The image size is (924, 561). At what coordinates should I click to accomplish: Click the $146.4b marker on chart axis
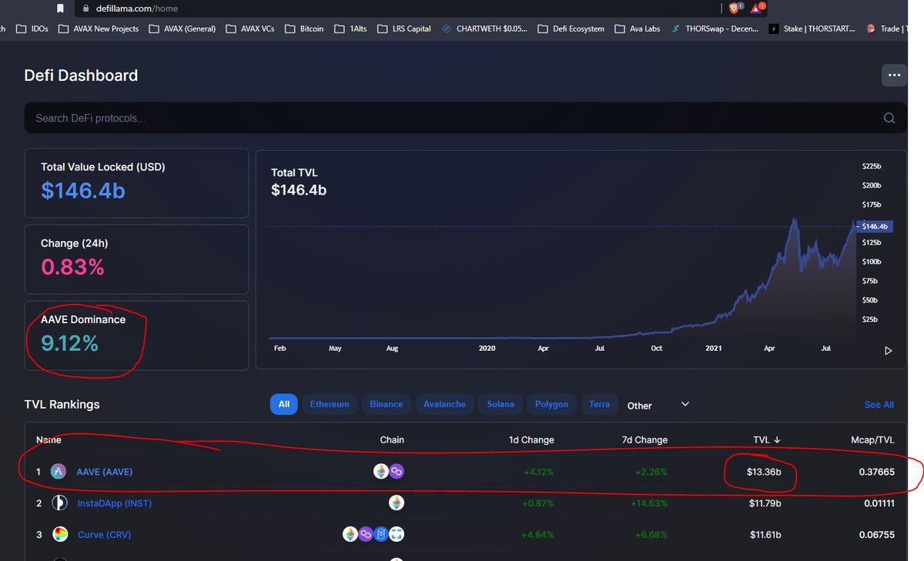(875, 226)
